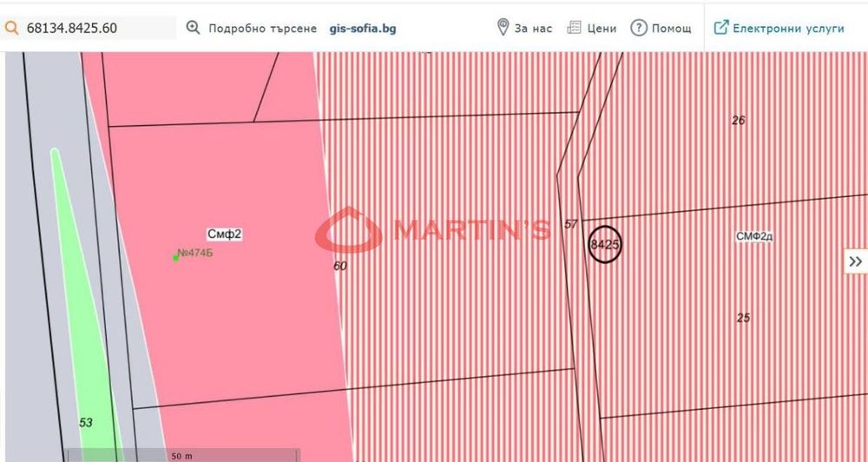Click the №474Б address label
Screen dimensions: 868x462
(x=194, y=254)
